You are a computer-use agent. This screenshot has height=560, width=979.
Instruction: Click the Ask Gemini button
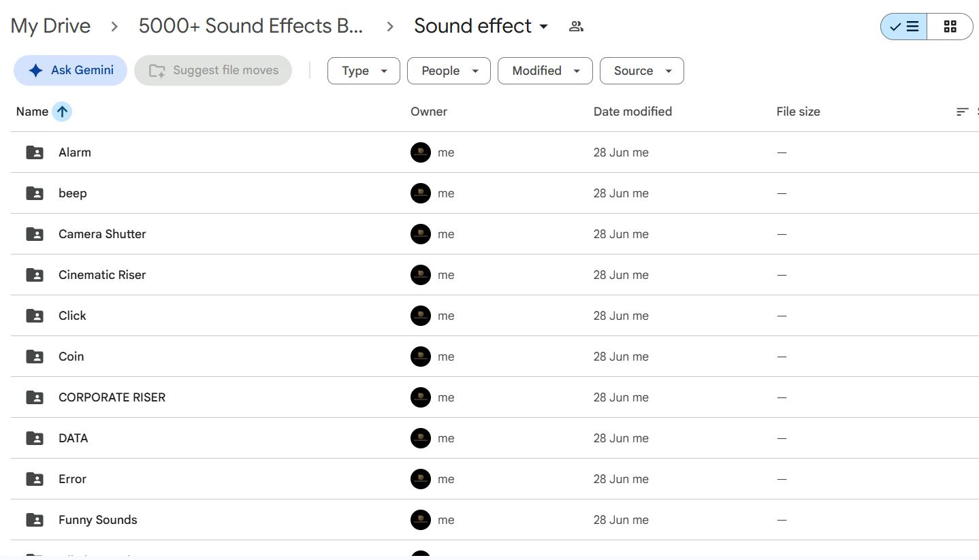[x=70, y=71]
